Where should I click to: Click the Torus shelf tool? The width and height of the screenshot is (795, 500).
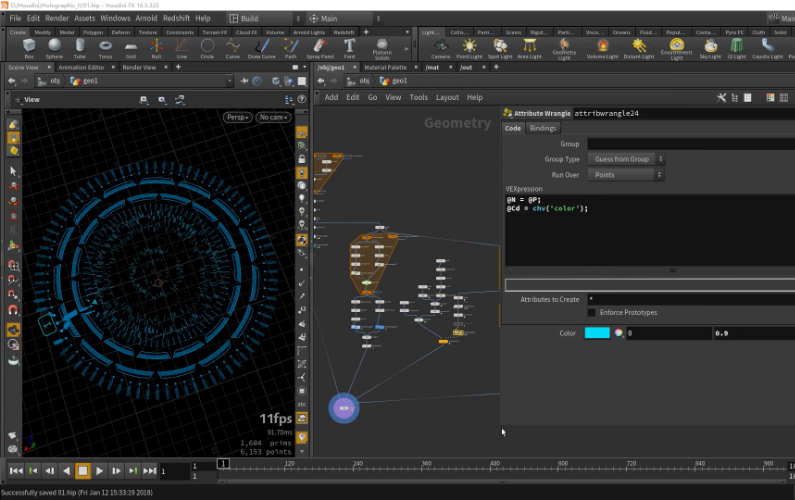pyautogui.click(x=106, y=46)
